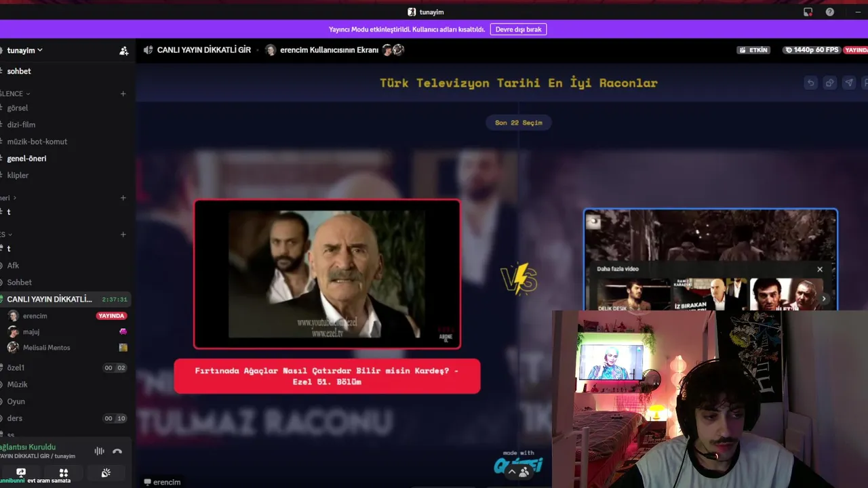Click the erencim name tag at stream bottom
Image resolution: width=868 pixels, height=488 pixels.
[x=163, y=482]
